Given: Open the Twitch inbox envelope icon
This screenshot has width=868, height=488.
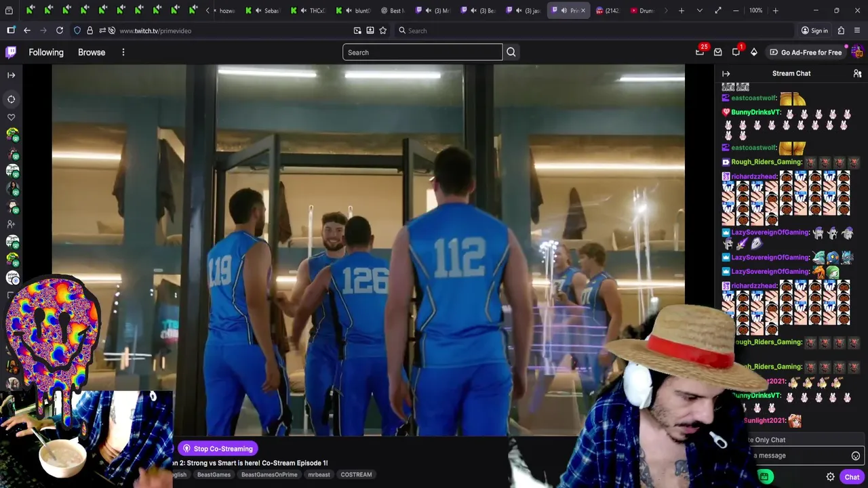Looking at the screenshot, I should point(718,52).
